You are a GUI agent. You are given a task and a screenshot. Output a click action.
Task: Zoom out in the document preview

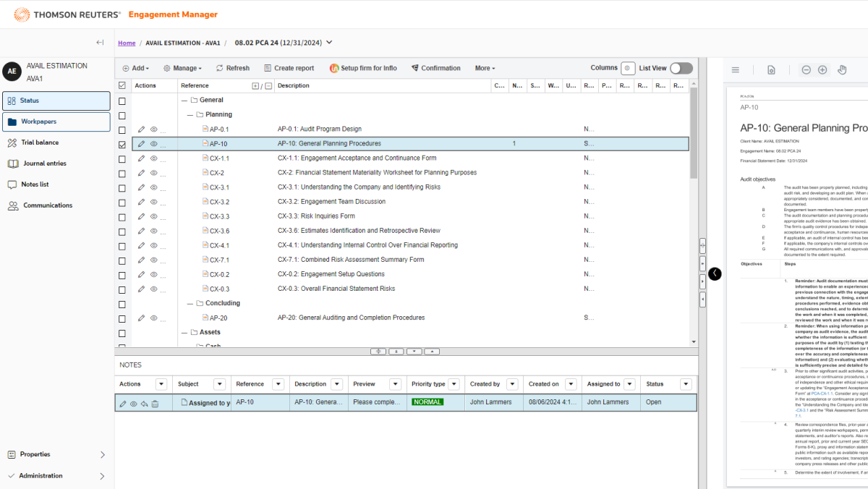tap(806, 70)
